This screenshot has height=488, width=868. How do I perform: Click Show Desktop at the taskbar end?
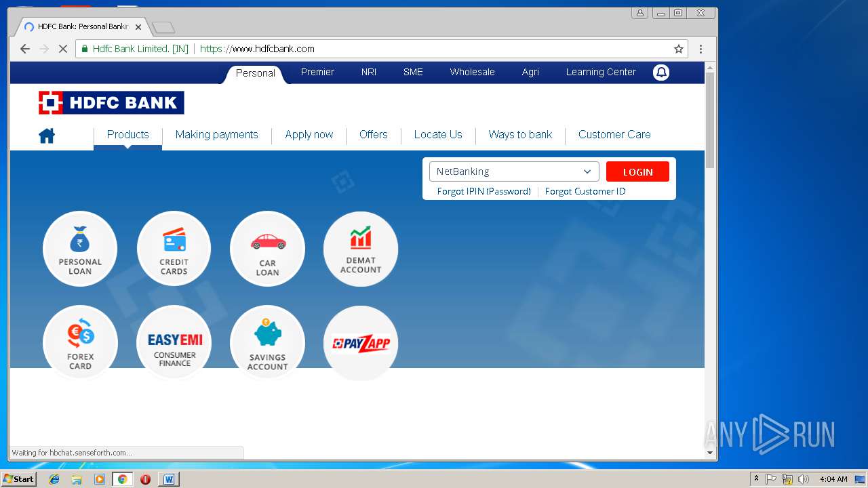860,479
